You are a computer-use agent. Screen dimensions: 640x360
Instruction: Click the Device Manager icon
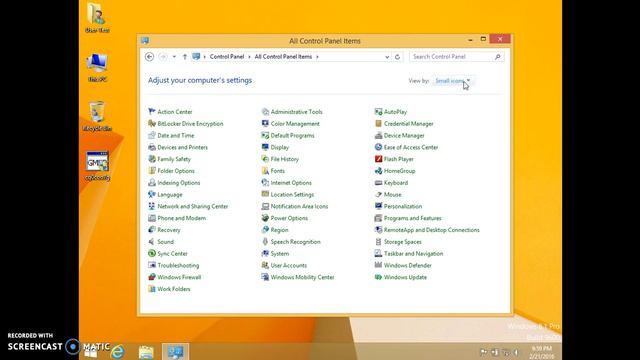tap(378, 135)
